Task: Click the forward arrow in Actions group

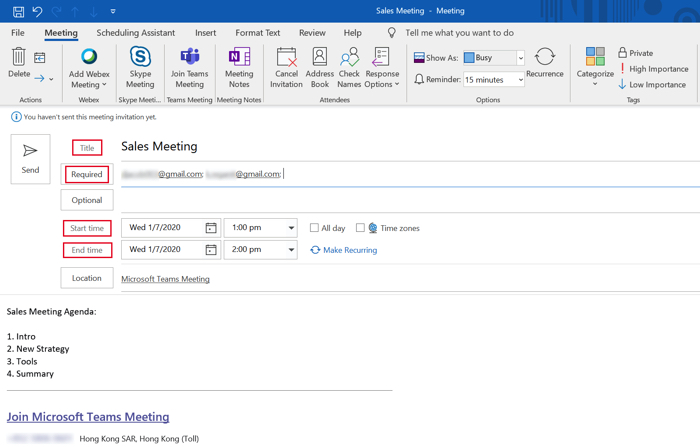Action: (x=39, y=79)
